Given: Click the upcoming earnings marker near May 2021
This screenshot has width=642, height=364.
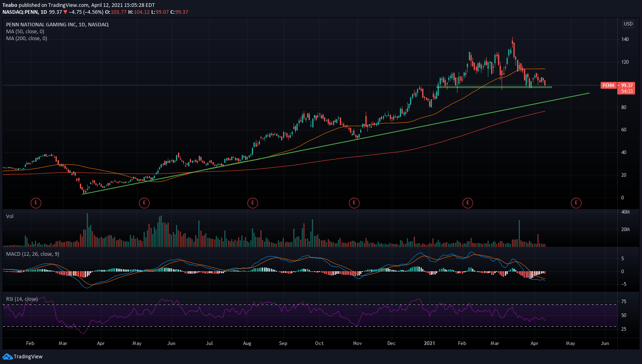Looking at the screenshot, I should coord(576,203).
